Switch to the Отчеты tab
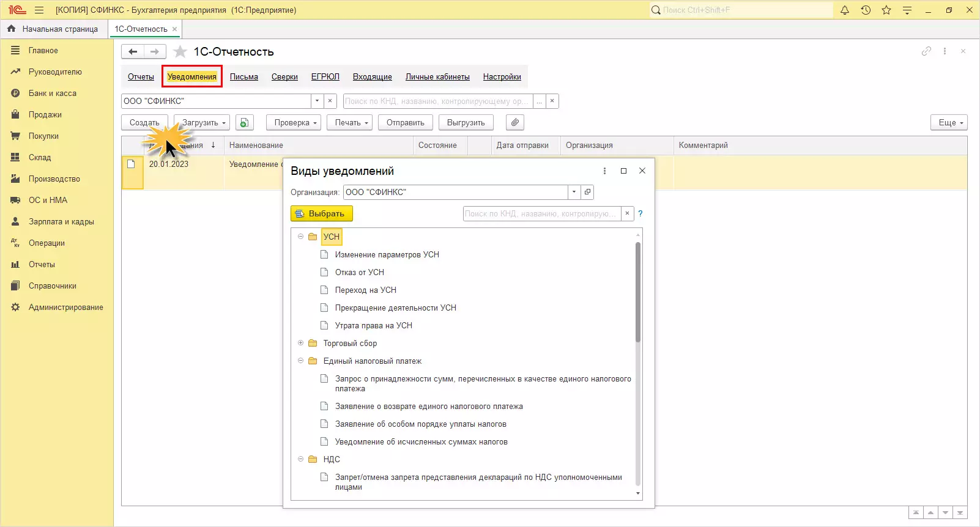 tap(141, 77)
